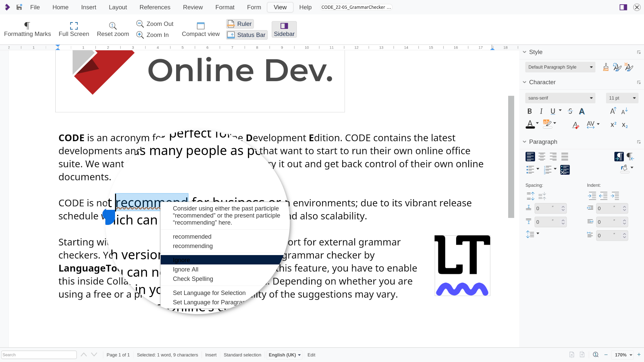The image size is (644, 362).
Task: Toggle the Status Bar option
Action: pos(247,35)
